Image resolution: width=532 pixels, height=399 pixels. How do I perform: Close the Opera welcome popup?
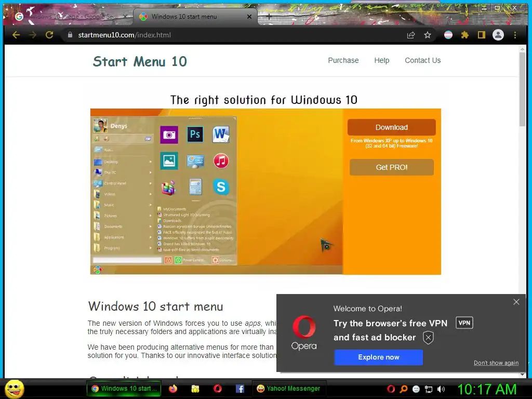[516, 302]
